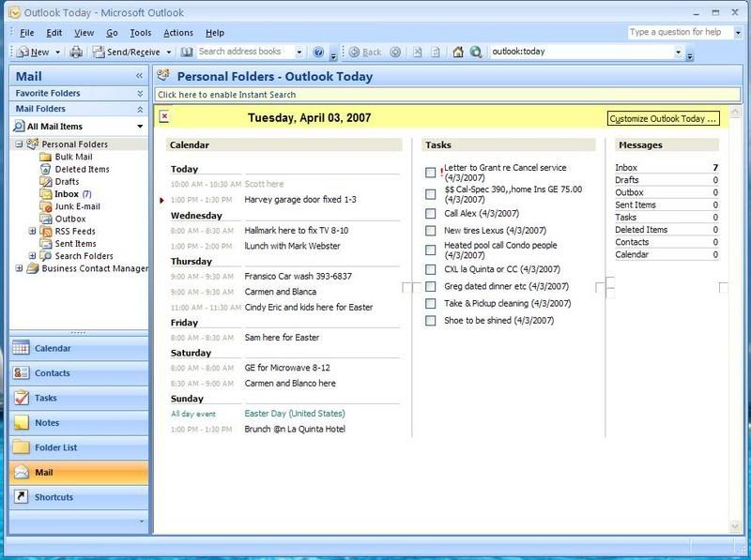Check off the Call Alex task
751x560 pixels.
(x=431, y=214)
